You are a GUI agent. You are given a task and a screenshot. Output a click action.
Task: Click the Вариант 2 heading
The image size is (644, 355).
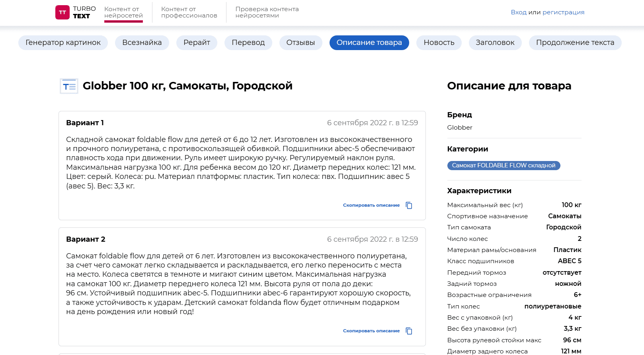pos(86,239)
